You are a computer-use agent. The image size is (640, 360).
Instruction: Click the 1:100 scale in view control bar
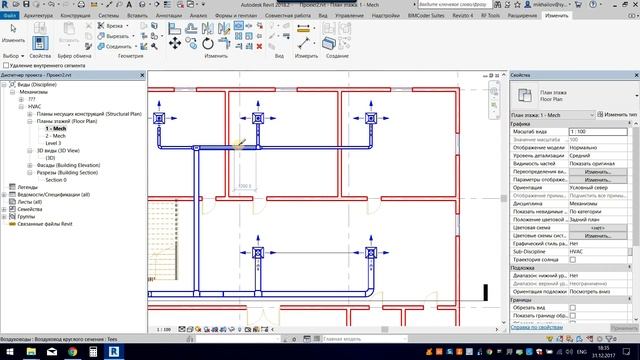pos(164,329)
